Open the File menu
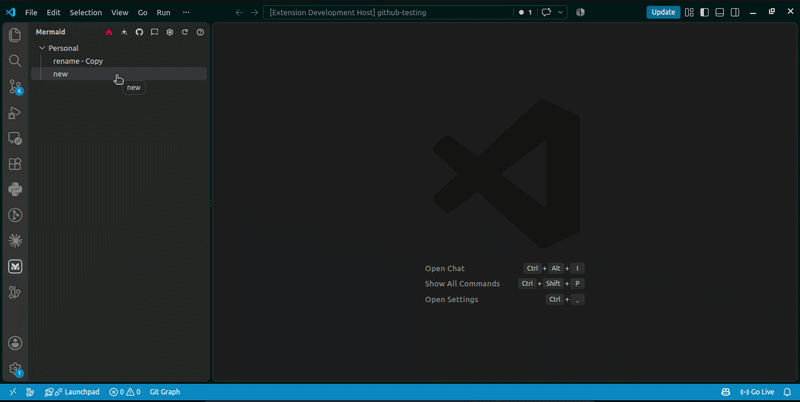Image resolution: width=800 pixels, height=402 pixels. [31, 12]
